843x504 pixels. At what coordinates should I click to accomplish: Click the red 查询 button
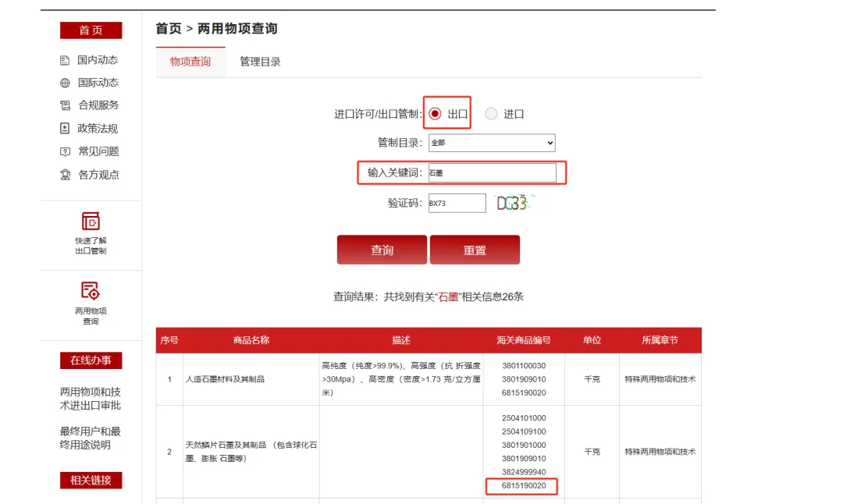[x=382, y=250]
